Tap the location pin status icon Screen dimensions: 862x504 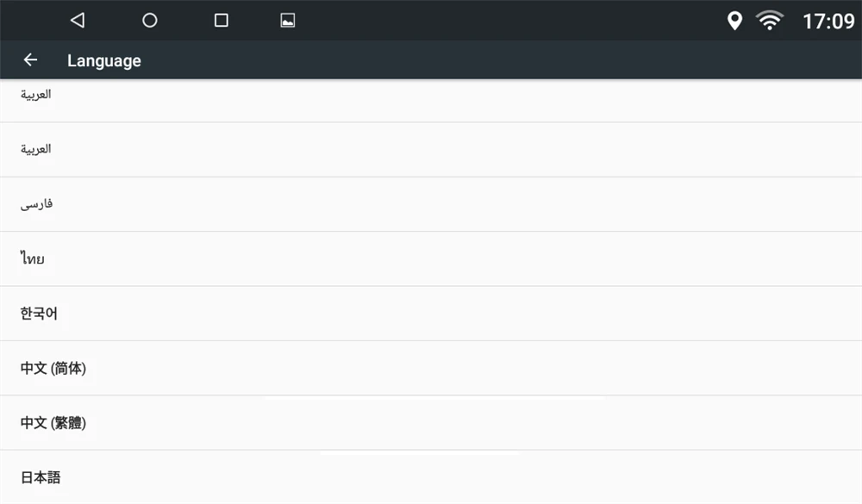pos(734,21)
